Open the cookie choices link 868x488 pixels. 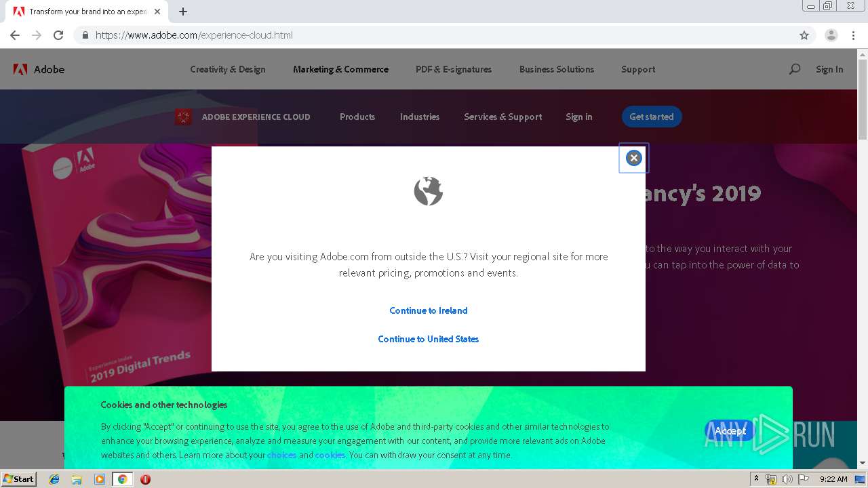(281, 455)
